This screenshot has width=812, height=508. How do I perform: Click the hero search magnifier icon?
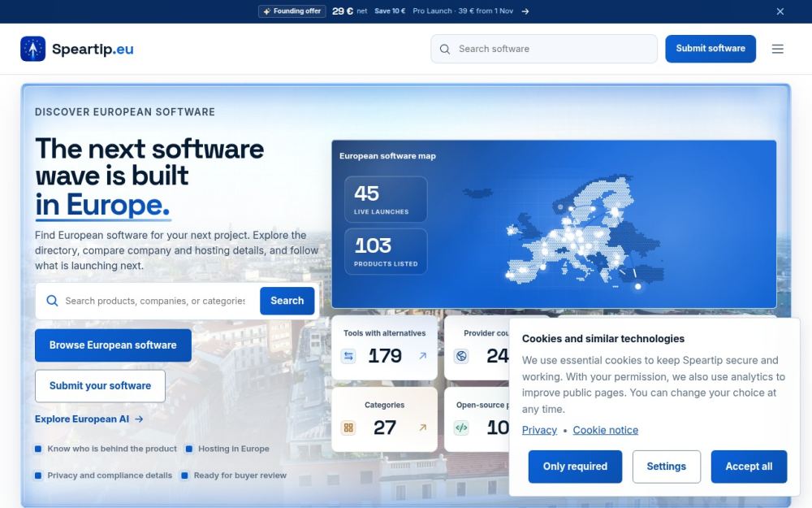point(52,301)
